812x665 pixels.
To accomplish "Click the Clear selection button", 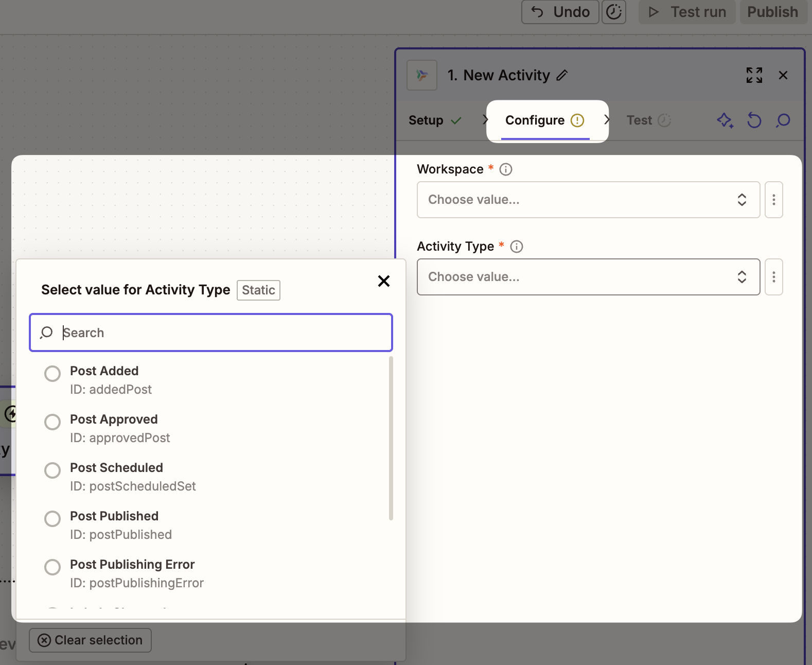I will 90,640.
